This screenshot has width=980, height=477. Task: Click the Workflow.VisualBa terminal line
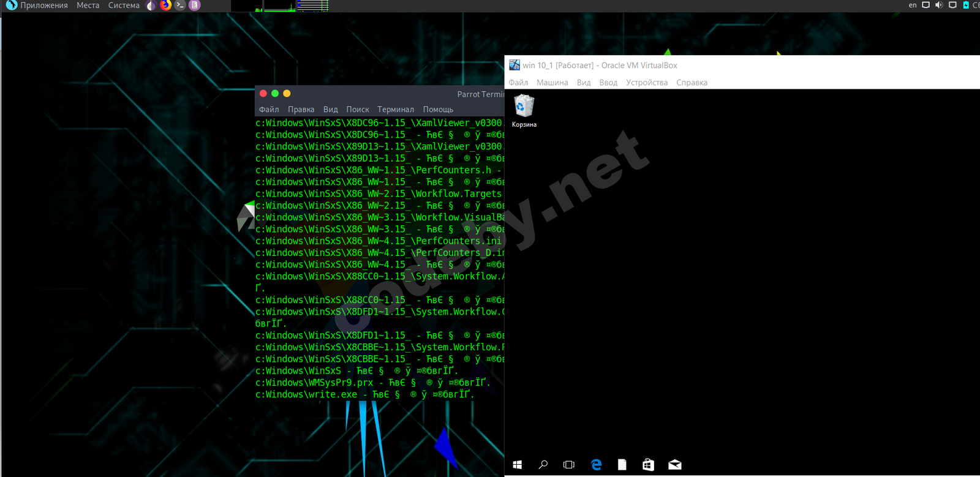(380, 217)
